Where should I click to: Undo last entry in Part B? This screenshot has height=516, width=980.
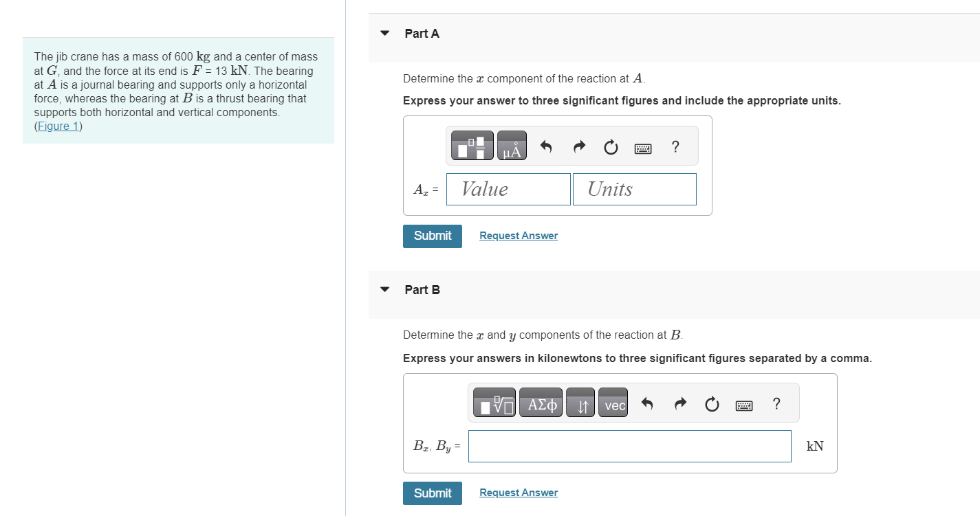tap(646, 404)
